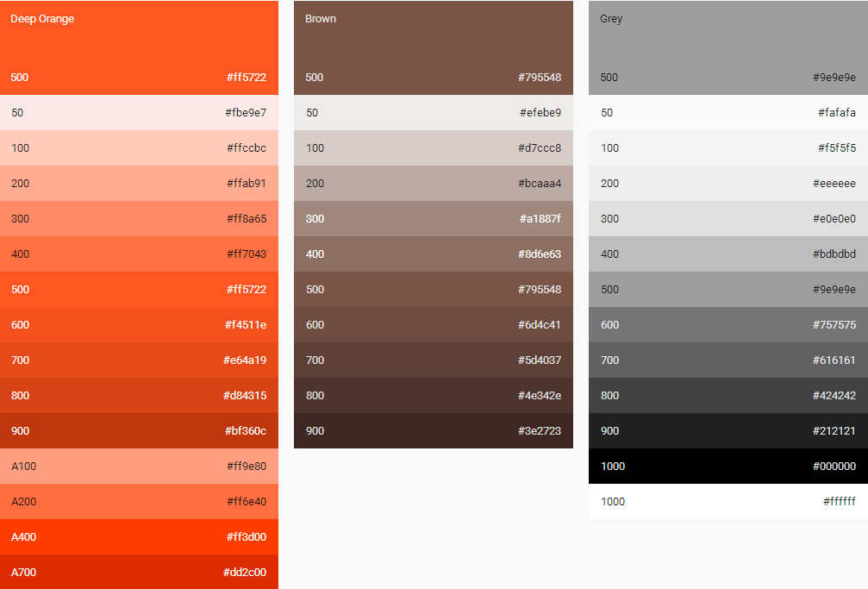Select the Brown 50 swatch labeled #efebe9
Image resolution: width=868 pixels, height=589 pixels.
431,112
